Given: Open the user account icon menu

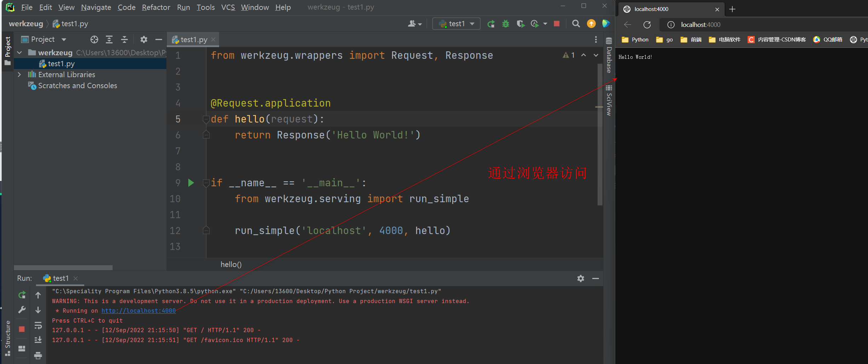Looking at the screenshot, I should pyautogui.click(x=415, y=24).
